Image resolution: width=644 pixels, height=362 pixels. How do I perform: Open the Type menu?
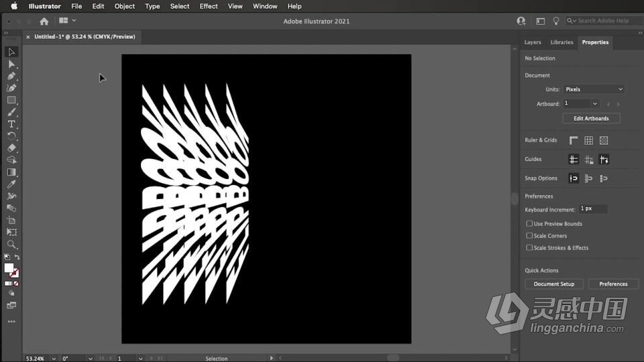[152, 6]
